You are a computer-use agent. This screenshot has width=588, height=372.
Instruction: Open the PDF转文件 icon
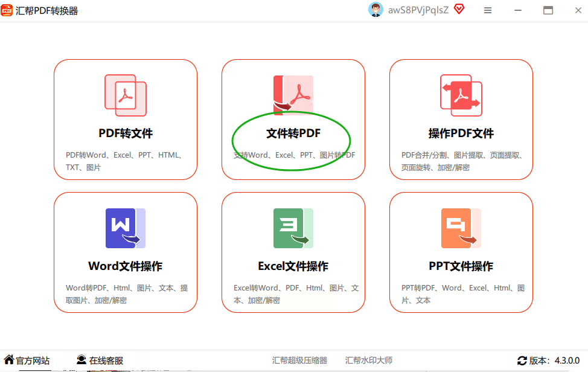coord(125,95)
